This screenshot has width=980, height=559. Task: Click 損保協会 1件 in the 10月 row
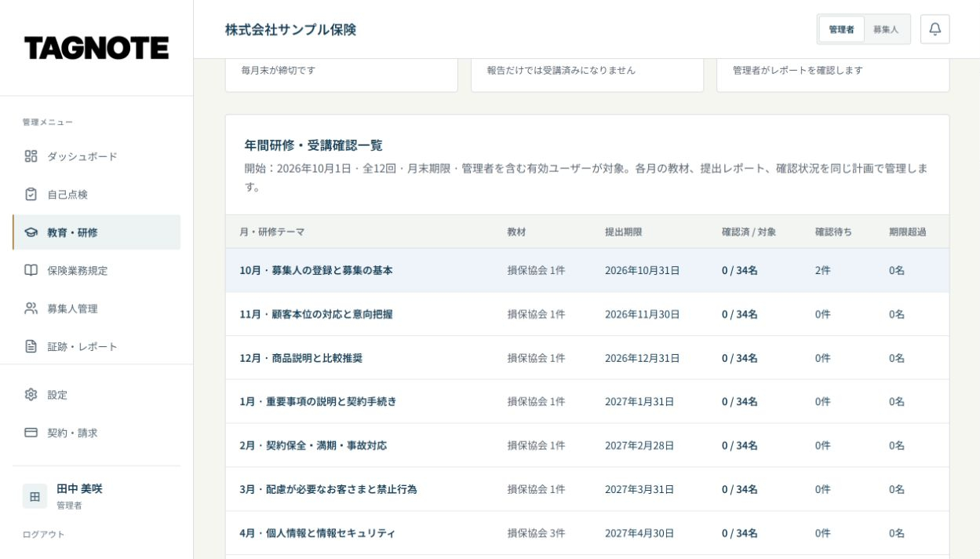point(536,270)
